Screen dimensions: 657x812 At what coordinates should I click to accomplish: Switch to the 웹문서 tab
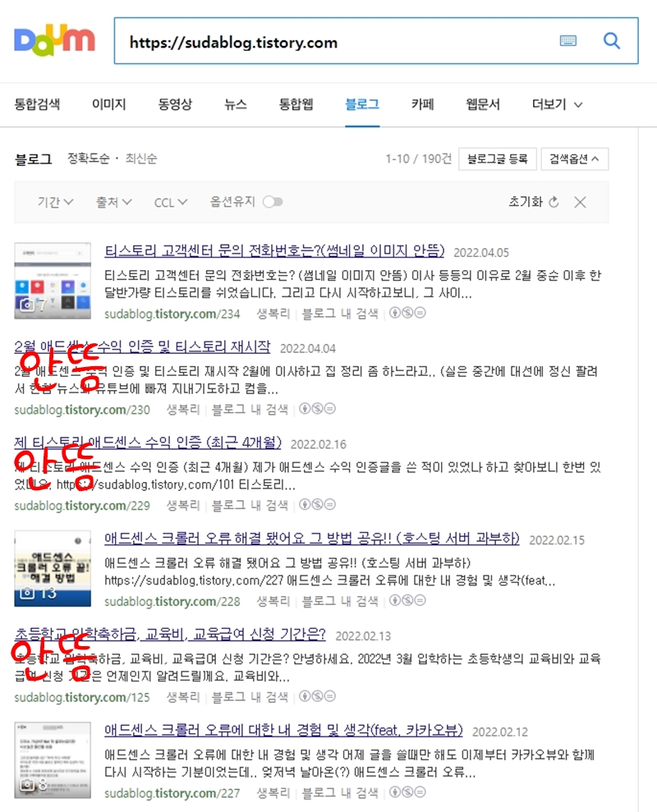tap(483, 104)
